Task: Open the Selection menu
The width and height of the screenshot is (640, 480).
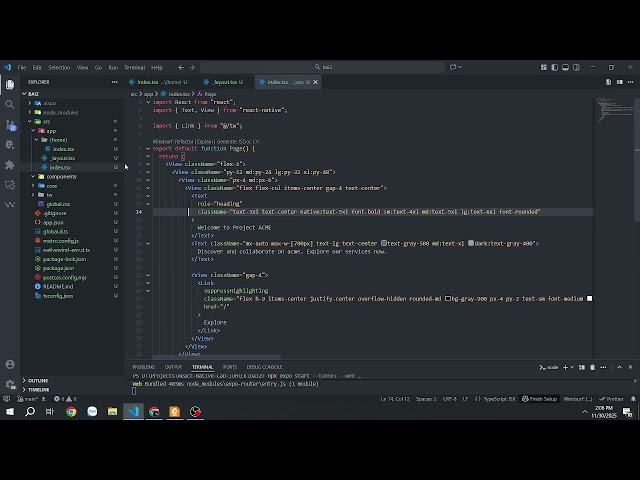Action: [x=59, y=67]
